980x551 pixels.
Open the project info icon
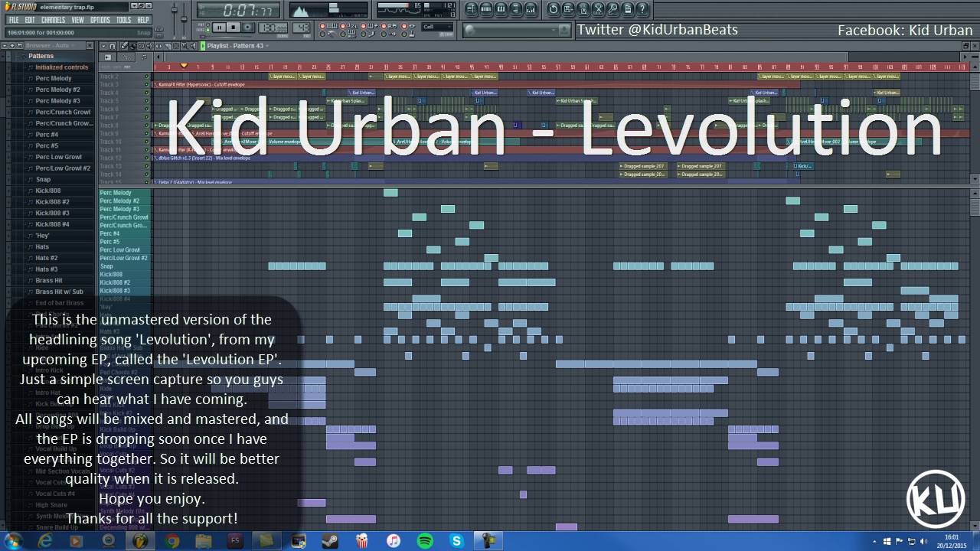pyautogui.click(x=627, y=9)
